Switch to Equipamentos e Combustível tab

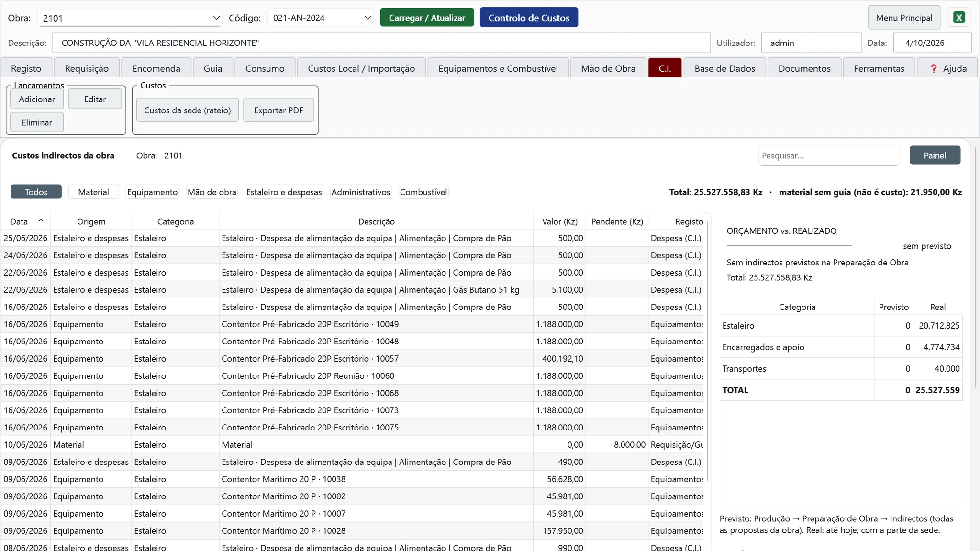pyautogui.click(x=498, y=68)
